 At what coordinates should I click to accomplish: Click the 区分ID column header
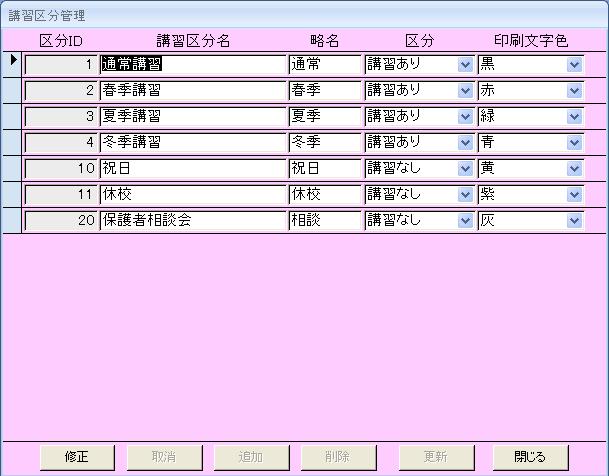(61, 40)
